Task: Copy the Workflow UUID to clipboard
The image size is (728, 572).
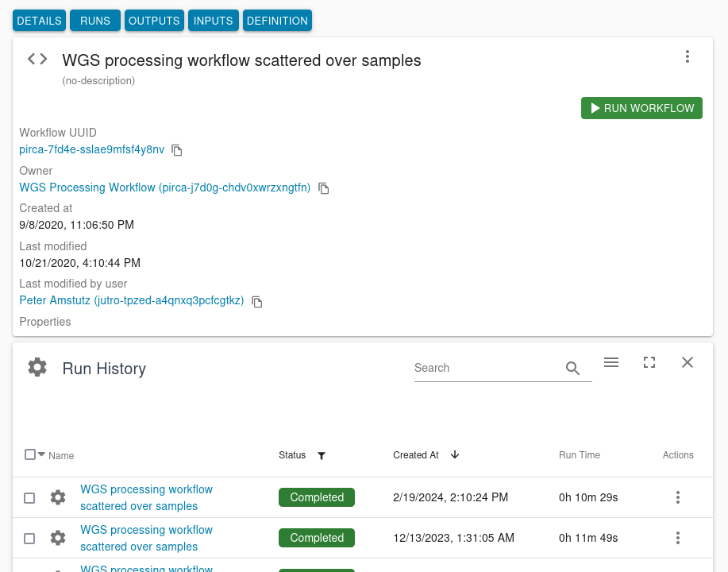Action: pos(177,150)
